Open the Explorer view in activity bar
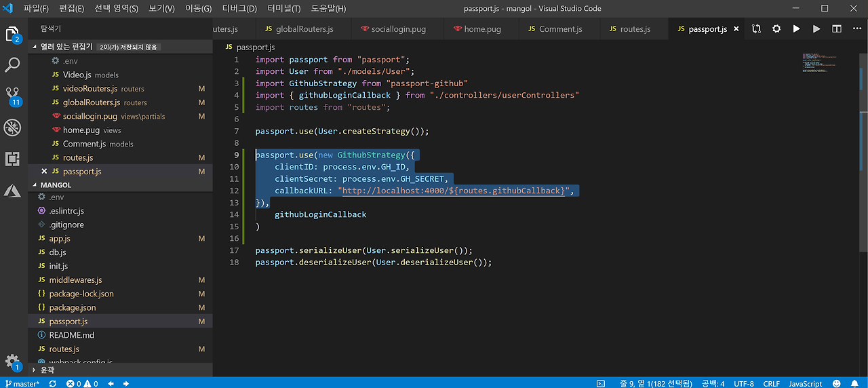 (x=12, y=35)
